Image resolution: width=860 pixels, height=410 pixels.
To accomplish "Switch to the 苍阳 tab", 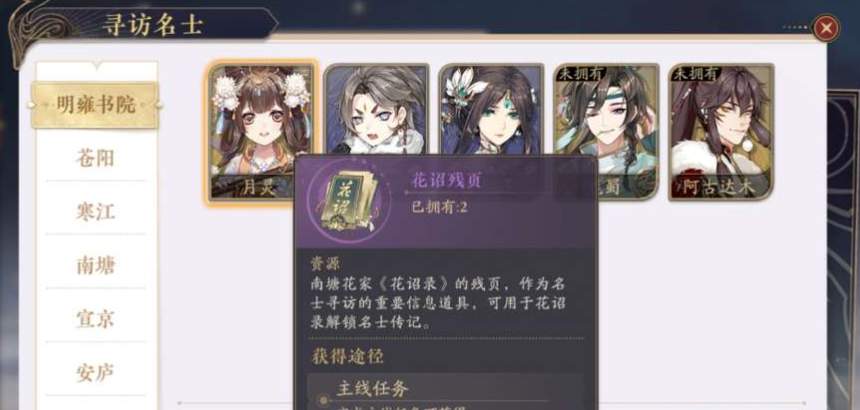I will (x=95, y=158).
